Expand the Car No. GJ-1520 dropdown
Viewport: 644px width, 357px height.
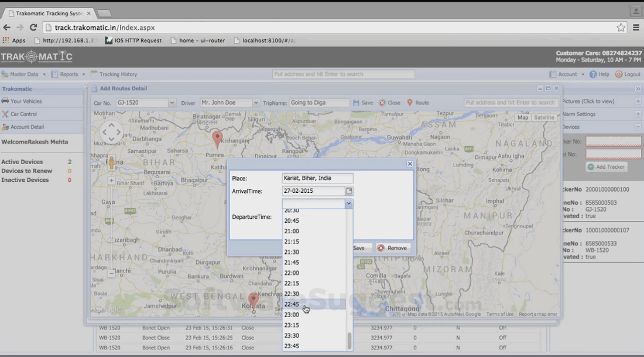pyautogui.click(x=172, y=103)
